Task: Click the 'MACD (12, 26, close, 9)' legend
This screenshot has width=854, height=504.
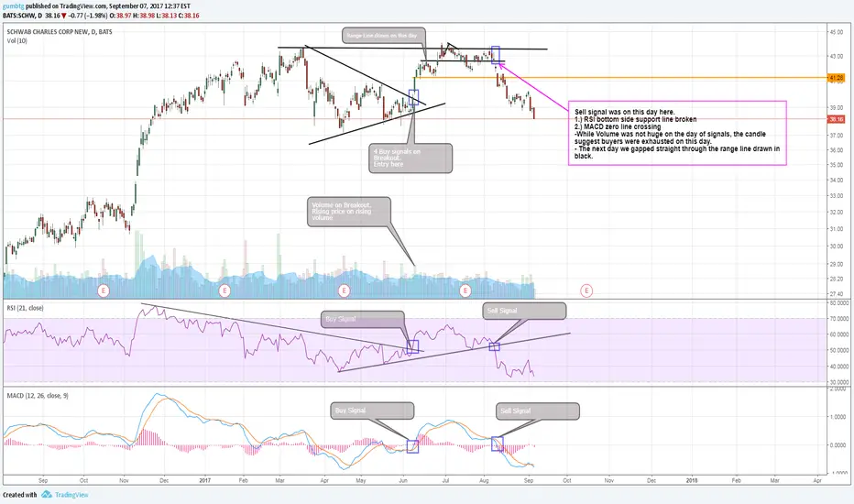Action: click(x=38, y=396)
